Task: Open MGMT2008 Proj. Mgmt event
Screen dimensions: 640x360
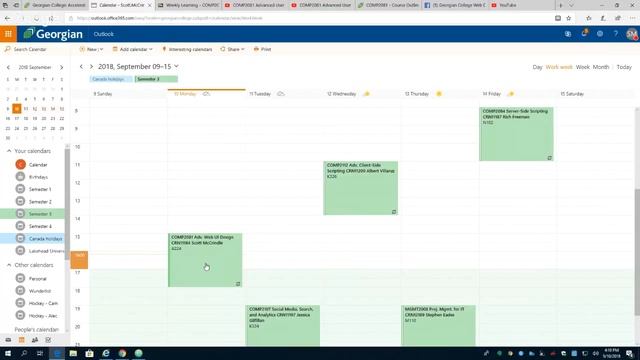Action: (438, 325)
